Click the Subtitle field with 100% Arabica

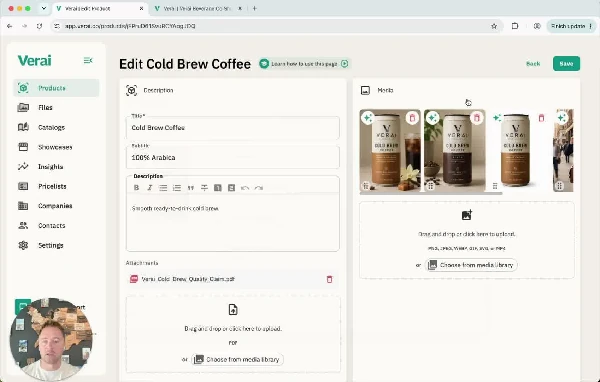click(233, 157)
